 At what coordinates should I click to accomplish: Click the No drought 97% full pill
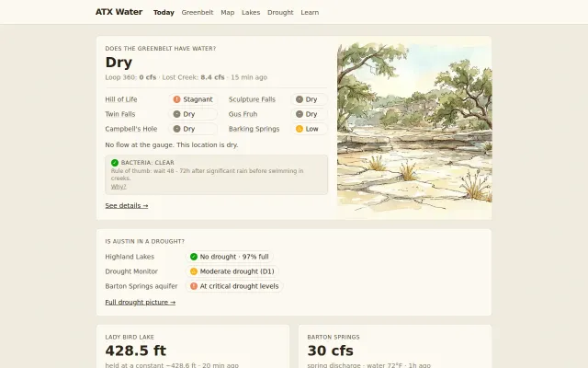coord(230,257)
